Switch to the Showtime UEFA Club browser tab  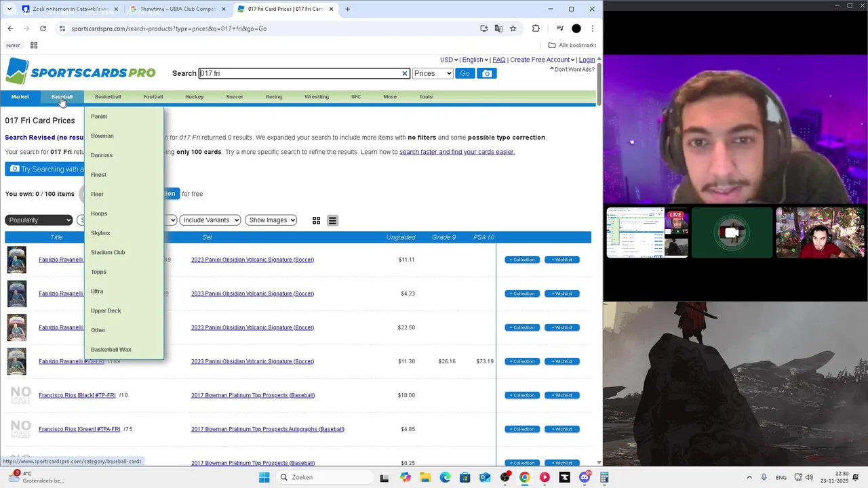tap(178, 9)
